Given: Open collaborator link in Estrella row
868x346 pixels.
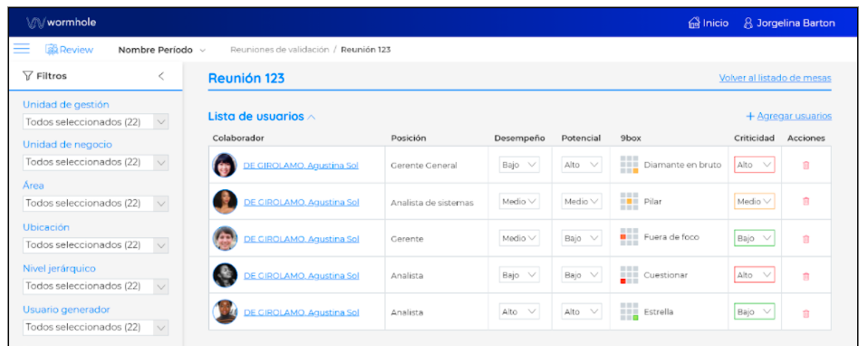Looking at the screenshot, I should click(x=301, y=312).
